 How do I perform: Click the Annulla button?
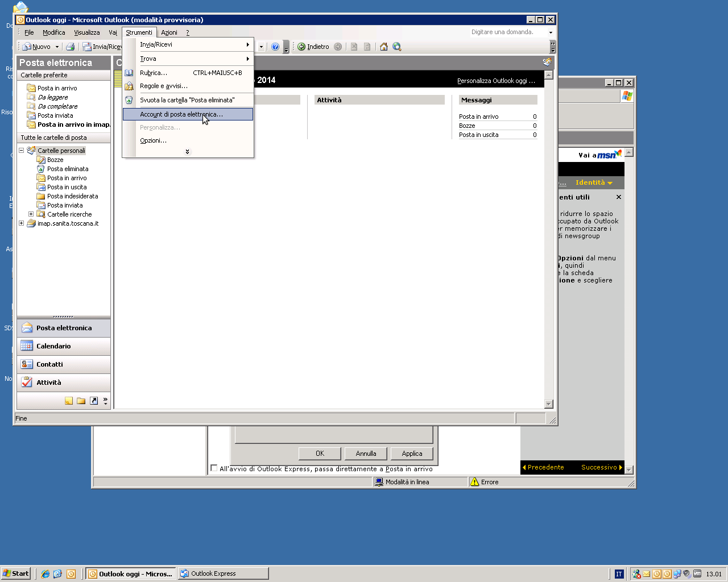click(366, 454)
